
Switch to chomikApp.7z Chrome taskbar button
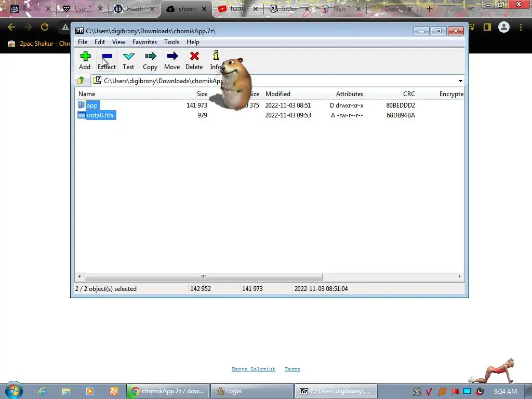coord(168,391)
